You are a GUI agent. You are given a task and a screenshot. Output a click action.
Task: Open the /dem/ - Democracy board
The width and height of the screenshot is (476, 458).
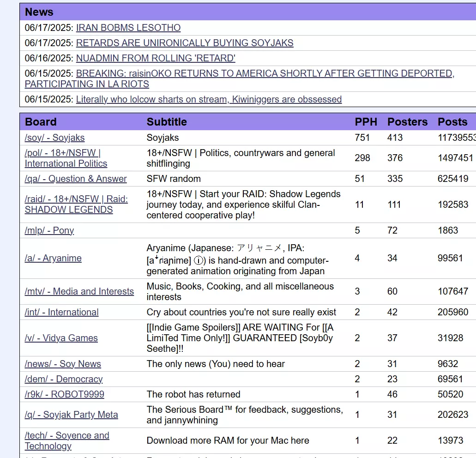[64, 379]
